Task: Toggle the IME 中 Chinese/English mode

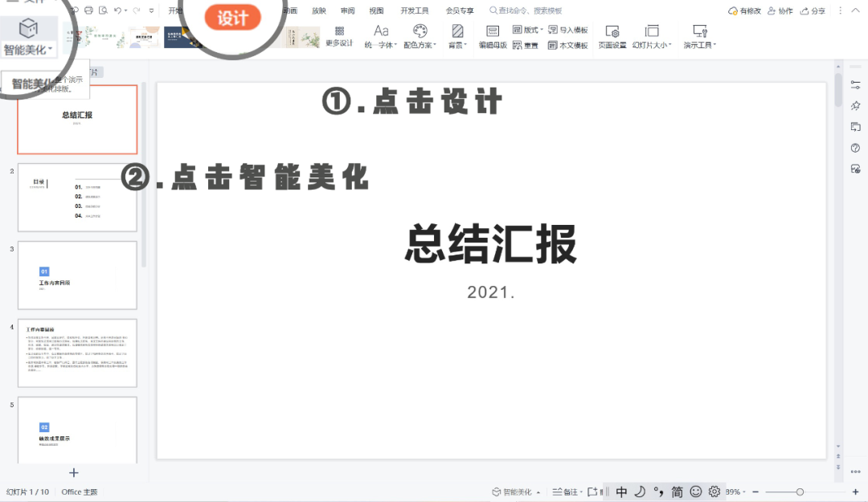Action: [621, 492]
